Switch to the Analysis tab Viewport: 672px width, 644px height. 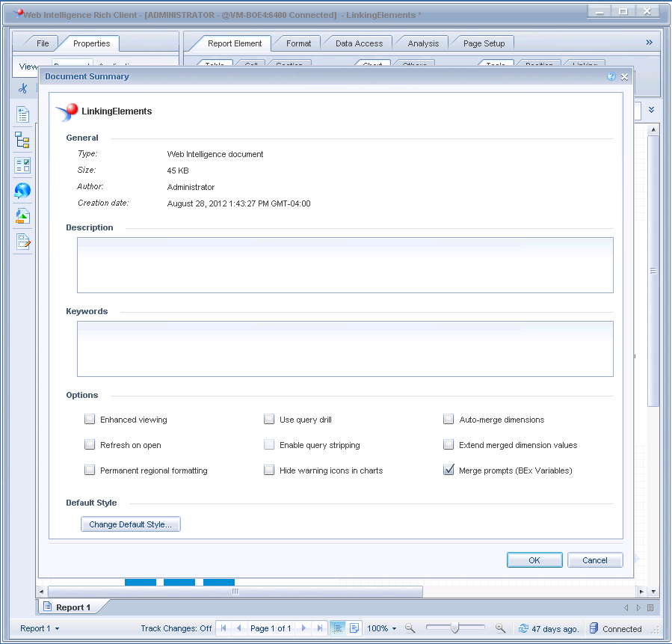(x=423, y=43)
